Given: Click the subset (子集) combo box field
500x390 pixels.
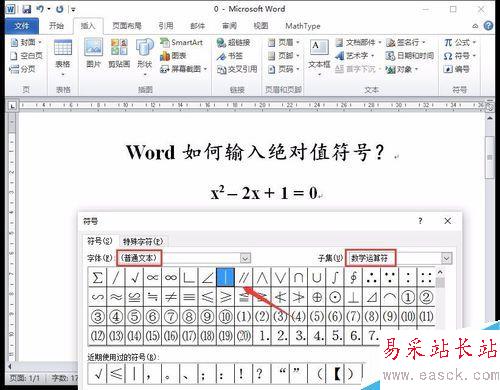Looking at the screenshot, I should click(399, 258).
